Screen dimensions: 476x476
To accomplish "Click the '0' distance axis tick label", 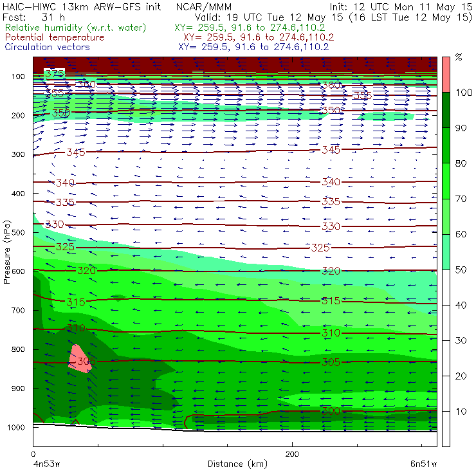I will [33, 454].
